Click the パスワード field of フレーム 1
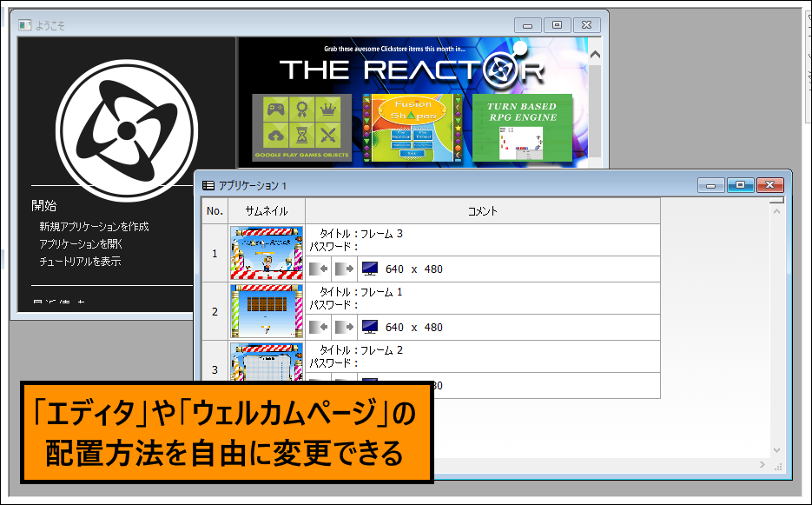The width and height of the screenshot is (812, 505). (x=333, y=305)
